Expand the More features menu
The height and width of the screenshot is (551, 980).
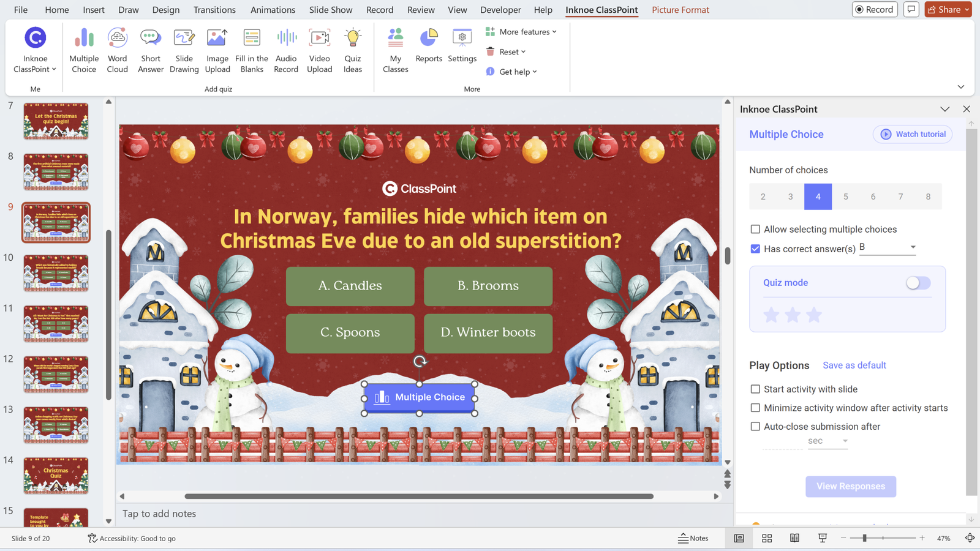521,32
